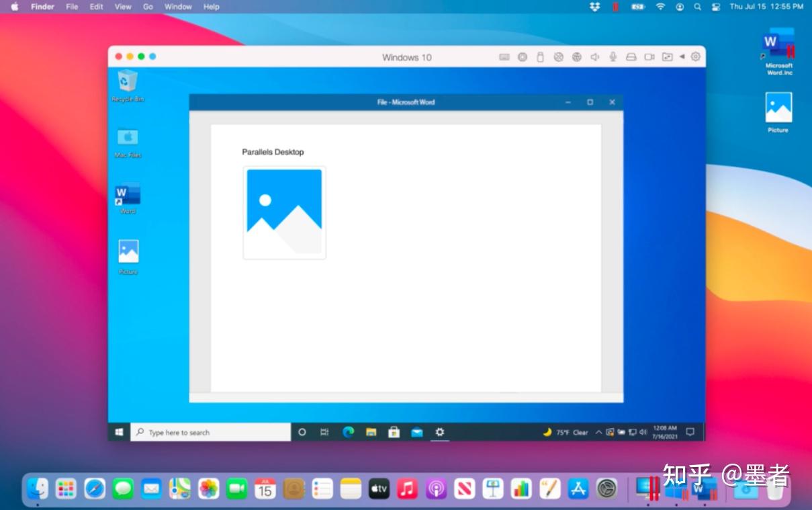Screen dimensions: 812x510
Task: Open Parallels configuration via the gear icon
Action: pos(696,57)
